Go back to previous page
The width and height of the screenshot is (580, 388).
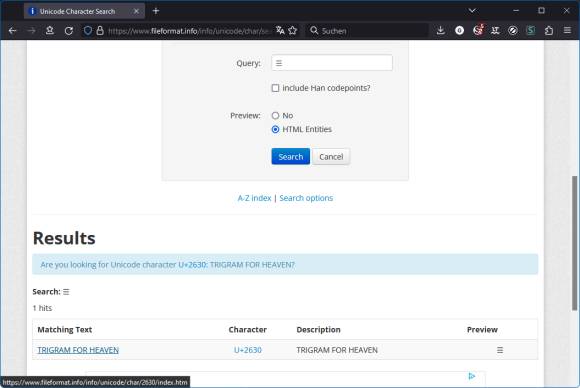(13, 31)
